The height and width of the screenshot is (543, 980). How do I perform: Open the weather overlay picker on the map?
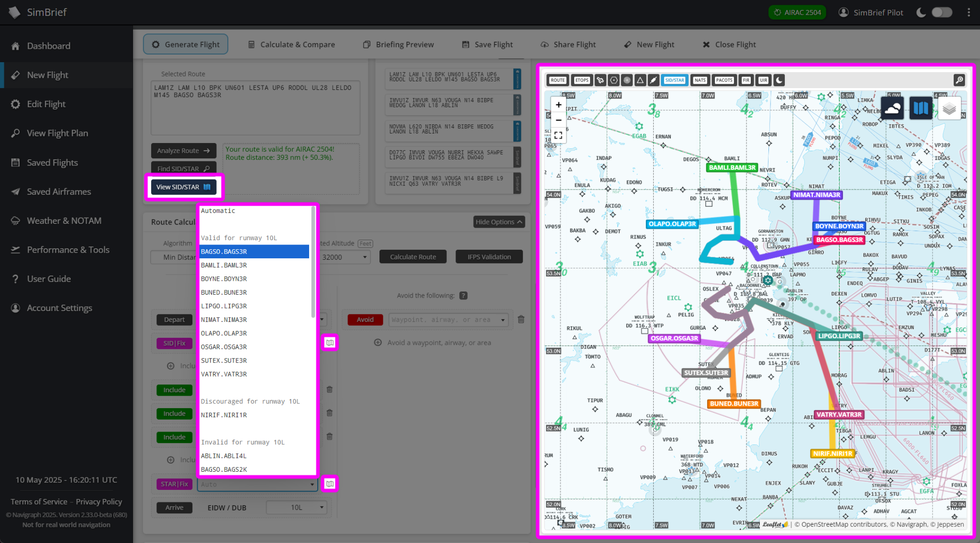click(x=892, y=108)
